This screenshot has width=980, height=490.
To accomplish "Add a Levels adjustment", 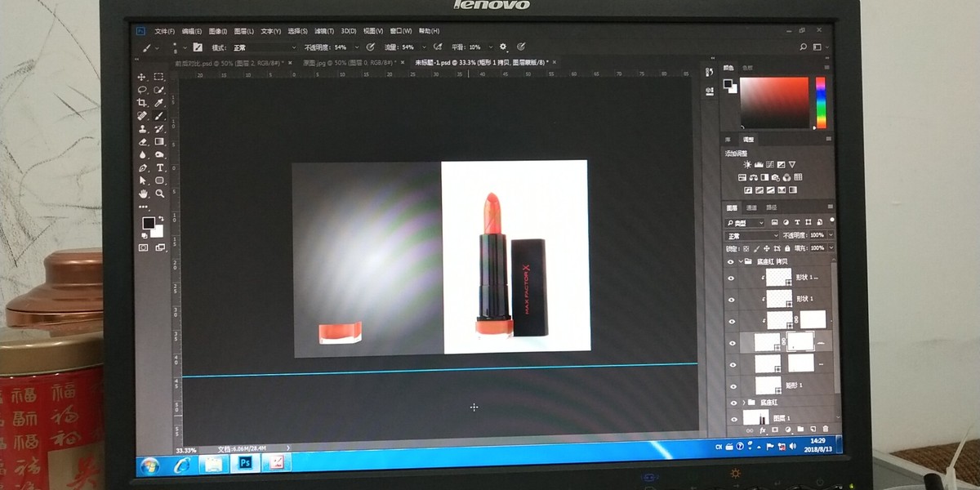I will (x=758, y=164).
